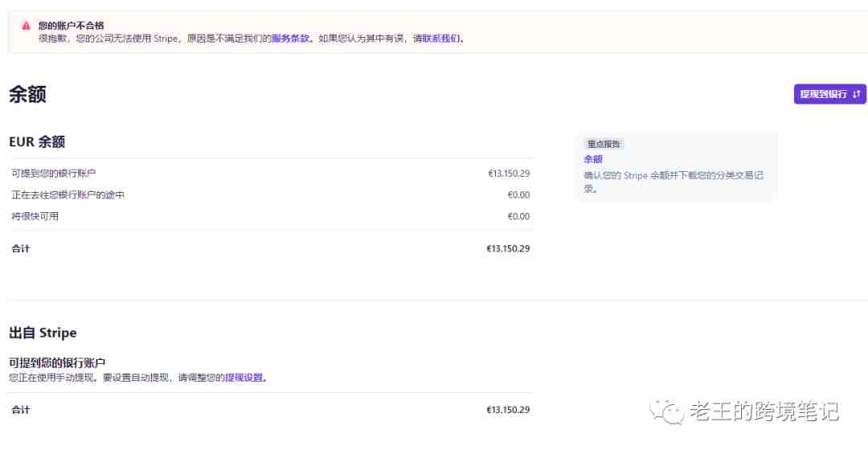Viewport: 868px width, 450px height.
Task: Click the 出自 Stripe section heading
Action: tap(43, 333)
